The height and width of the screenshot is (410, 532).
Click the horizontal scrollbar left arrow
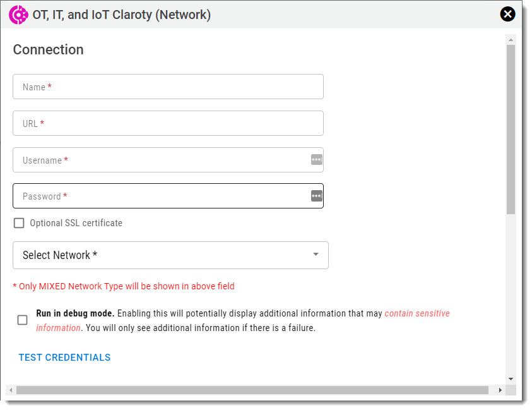pos(11,390)
